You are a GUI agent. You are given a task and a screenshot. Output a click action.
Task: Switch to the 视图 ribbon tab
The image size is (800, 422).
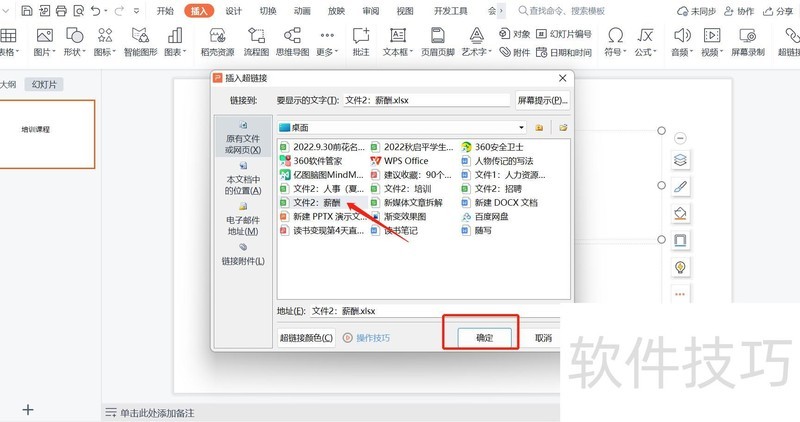click(x=405, y=11)
